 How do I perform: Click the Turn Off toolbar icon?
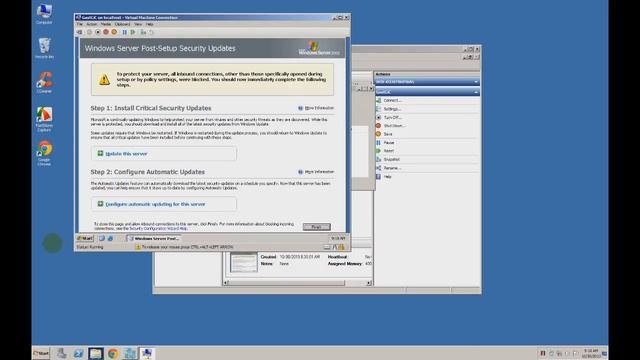pos(98,32)
